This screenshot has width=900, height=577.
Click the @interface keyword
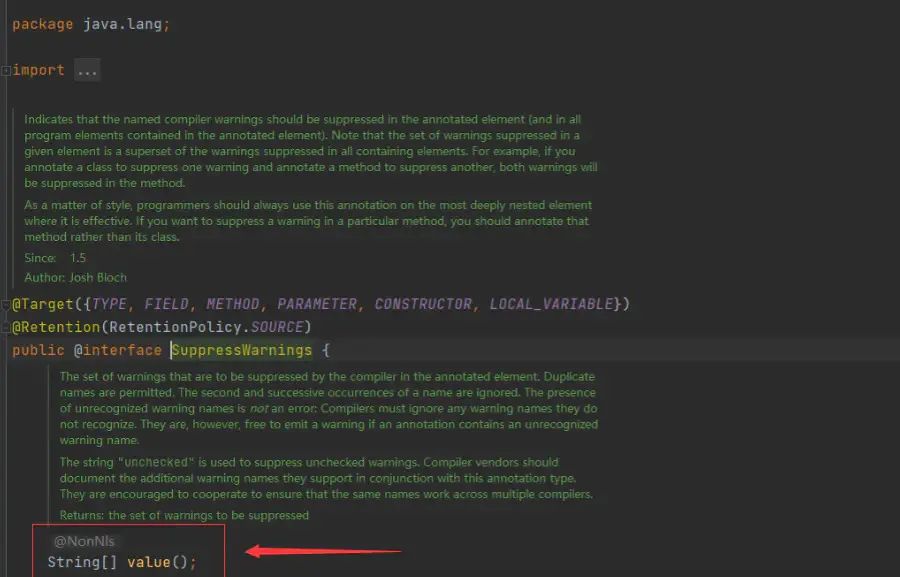pyautogui.click(x=118, y=350)
